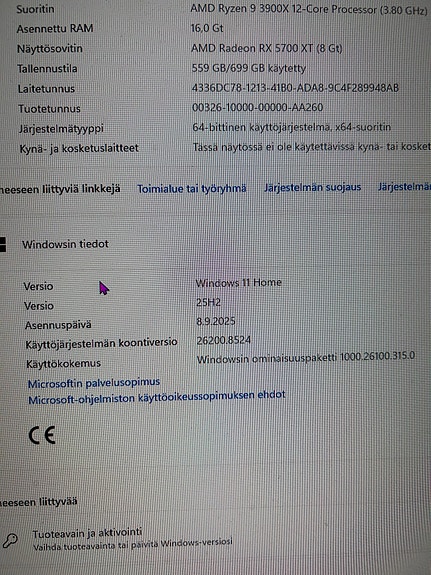
Task: Click the Windows logo icon beside Windowsin tiedot
Action: coord(3,244)
